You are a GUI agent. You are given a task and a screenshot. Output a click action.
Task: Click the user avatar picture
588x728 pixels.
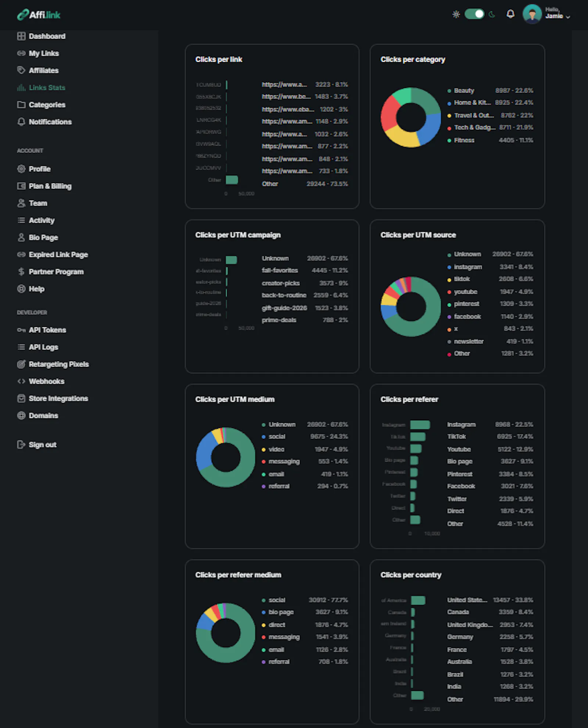point(532,14)
